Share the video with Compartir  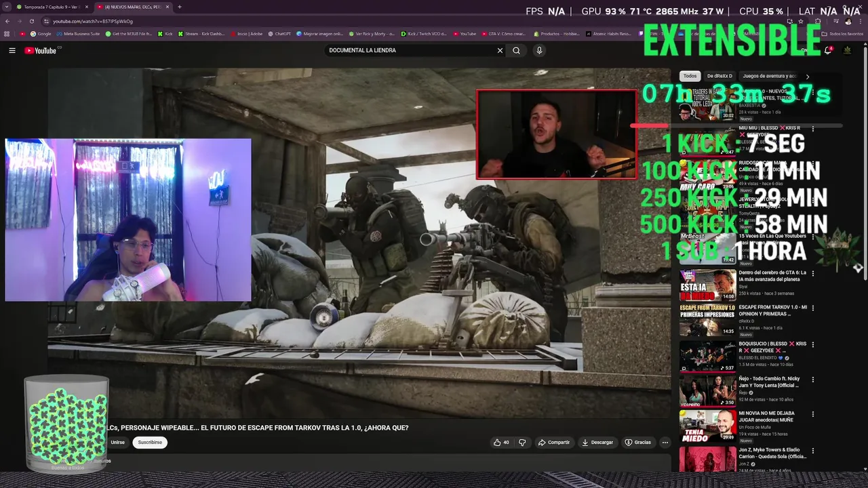(x=554, y=442)
